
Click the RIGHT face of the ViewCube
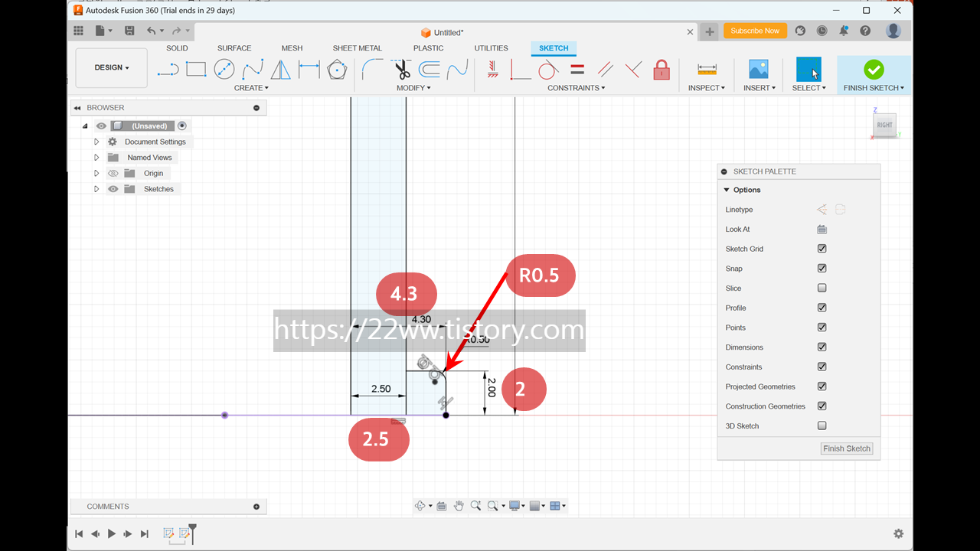[x=885, y=125]
